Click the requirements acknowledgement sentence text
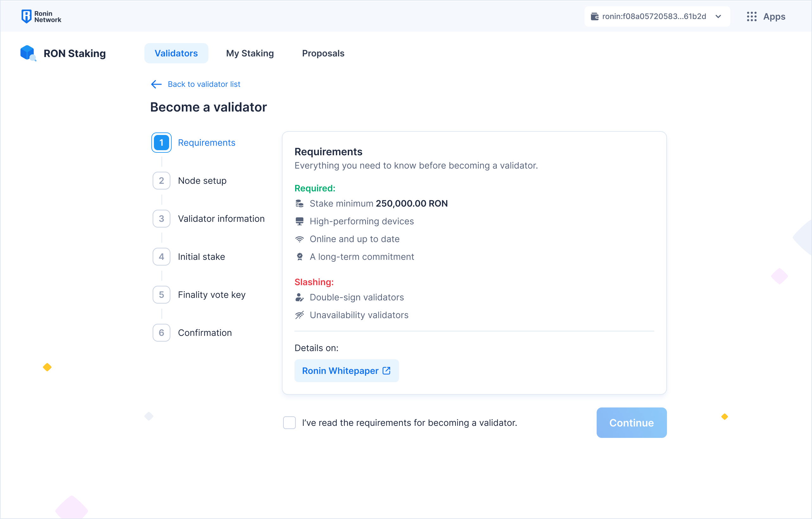The height and width of the screenshot is (519, 812). pos(409,422)
